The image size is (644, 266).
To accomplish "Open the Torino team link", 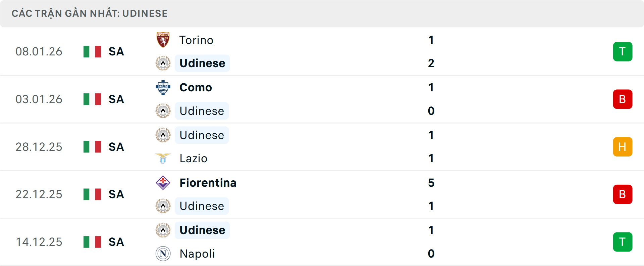I will [x=196, y=40].
